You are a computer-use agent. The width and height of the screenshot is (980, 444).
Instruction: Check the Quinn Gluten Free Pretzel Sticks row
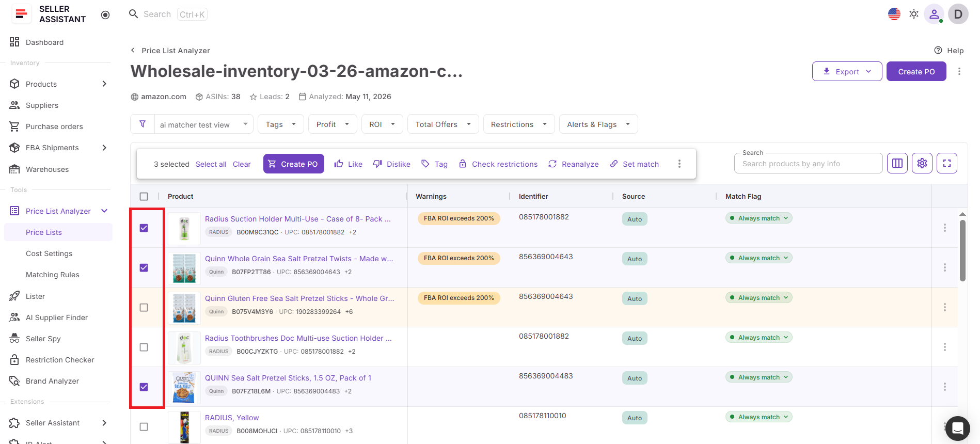coord(144,307)
